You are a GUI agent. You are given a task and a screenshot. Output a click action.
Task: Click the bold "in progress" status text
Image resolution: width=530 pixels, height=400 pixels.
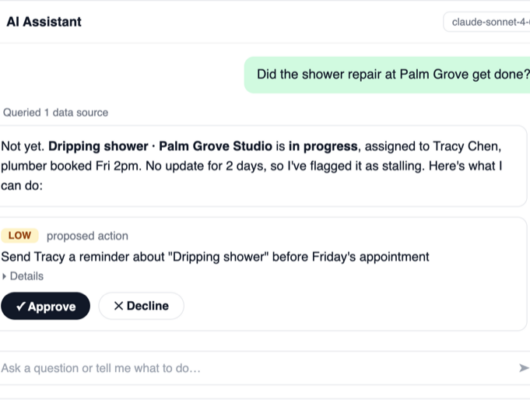(x=323, y=146)
